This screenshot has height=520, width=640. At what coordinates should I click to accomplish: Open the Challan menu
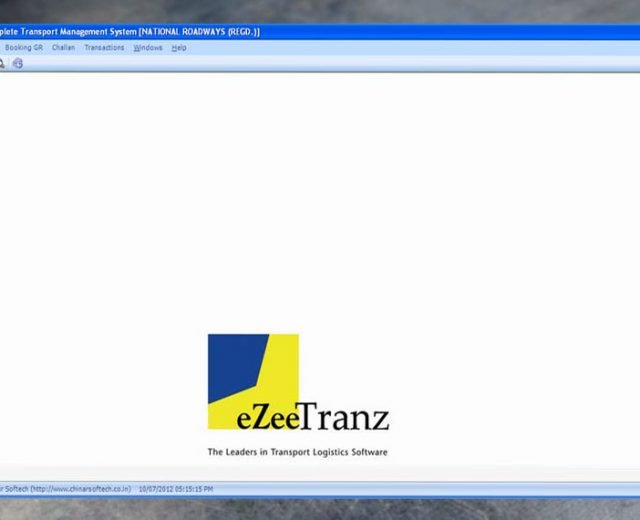point(63,48)
